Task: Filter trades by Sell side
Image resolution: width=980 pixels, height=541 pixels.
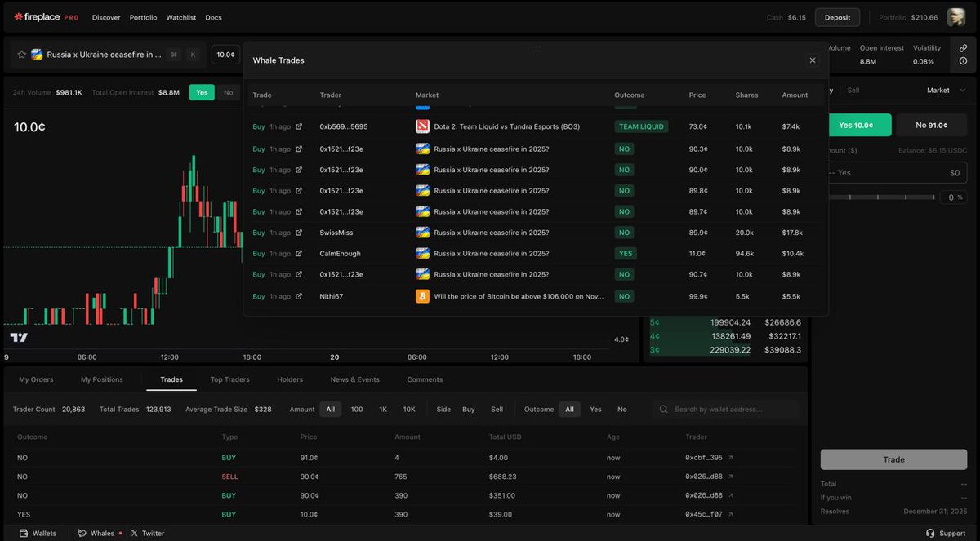Action: pyautogui.click(x=497, y=410)
